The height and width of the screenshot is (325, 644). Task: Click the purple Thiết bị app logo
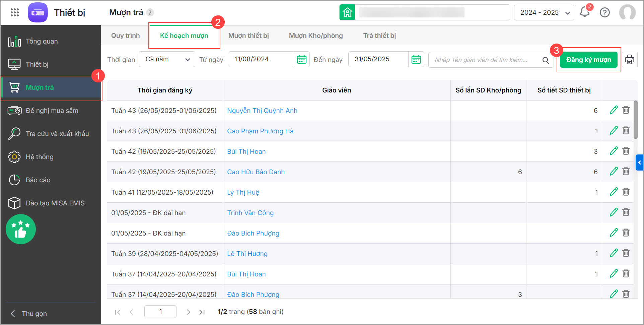(38, 13)
